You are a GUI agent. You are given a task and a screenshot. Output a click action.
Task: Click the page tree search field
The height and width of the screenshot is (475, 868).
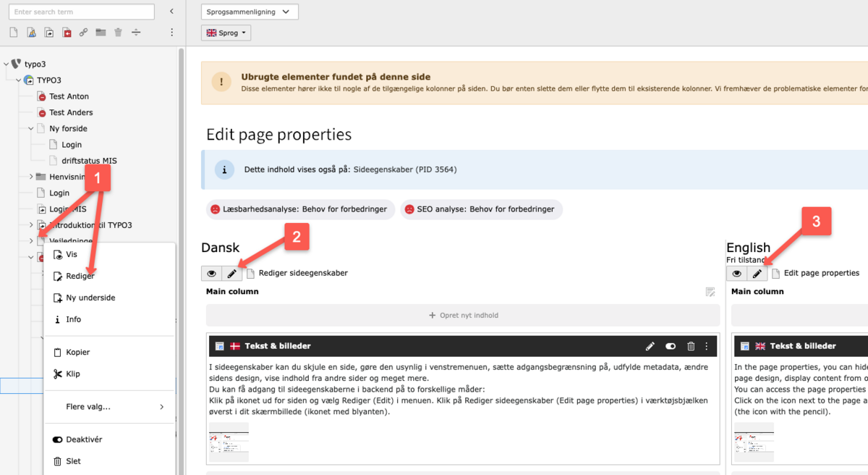81,12
